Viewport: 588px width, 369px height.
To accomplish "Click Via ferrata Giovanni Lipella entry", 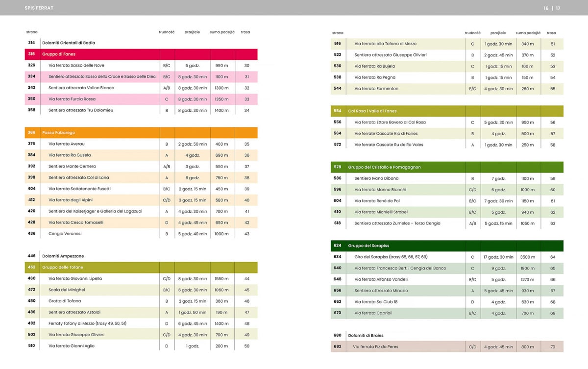I will (75, 278).
